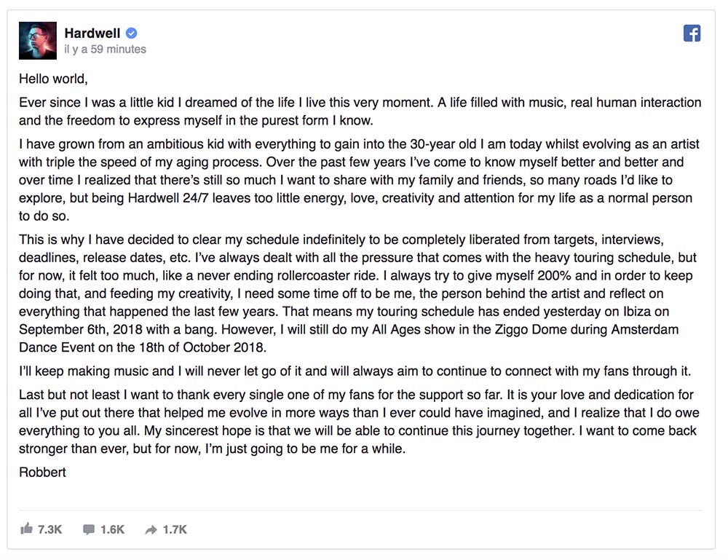Screen dimensions: 728x560
Task: Click the blue verified badge beside Hardwell
Action: [132, 33]
